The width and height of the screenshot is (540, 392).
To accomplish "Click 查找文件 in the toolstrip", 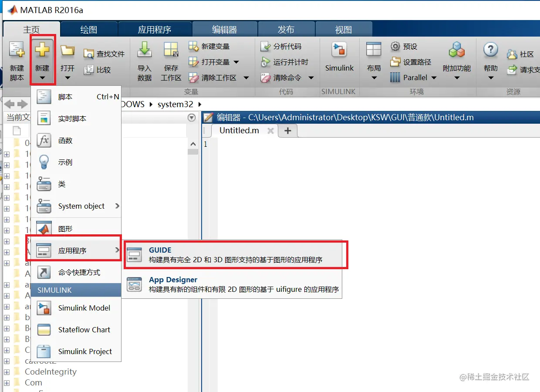I will [104, 54].
